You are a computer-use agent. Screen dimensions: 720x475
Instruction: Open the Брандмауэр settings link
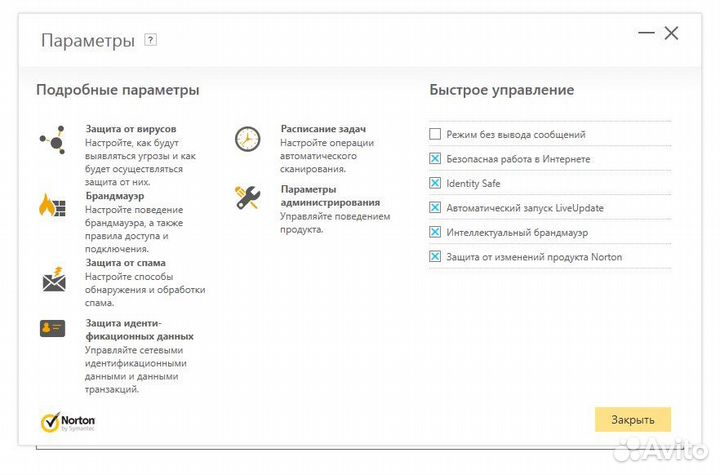113,196
